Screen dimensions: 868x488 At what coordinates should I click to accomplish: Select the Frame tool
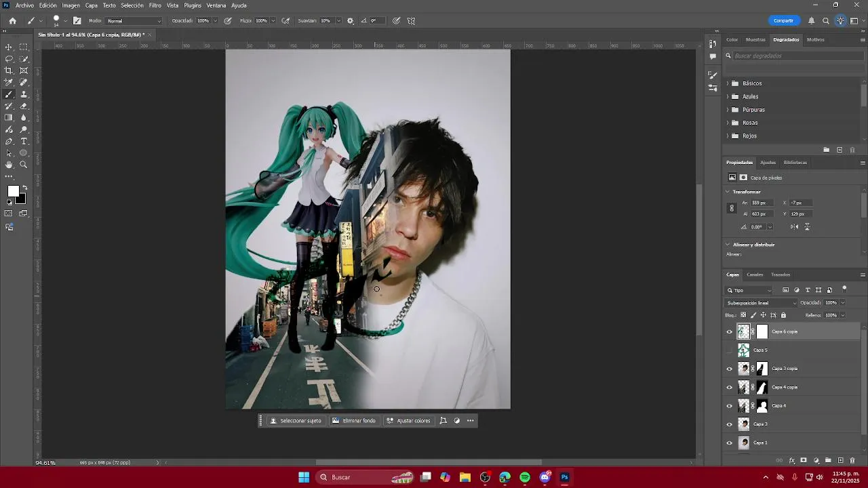coord(24,70)
